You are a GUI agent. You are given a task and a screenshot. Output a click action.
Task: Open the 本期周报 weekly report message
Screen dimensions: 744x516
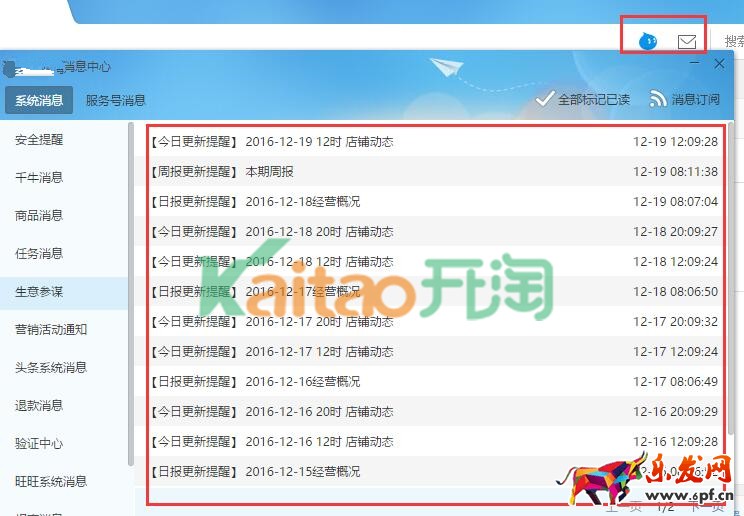pos(270,172)
